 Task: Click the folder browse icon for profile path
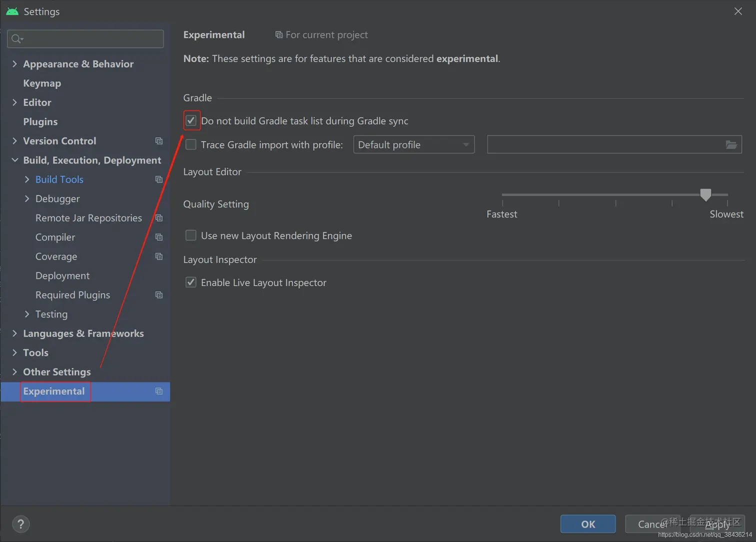click(x=731, y=145)
